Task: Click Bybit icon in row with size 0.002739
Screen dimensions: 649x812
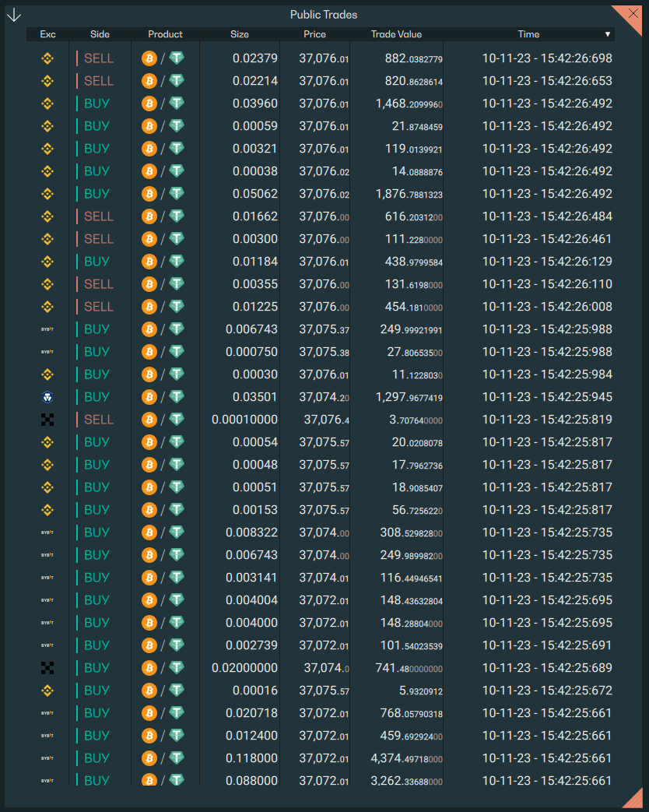Action: [47, 645]
